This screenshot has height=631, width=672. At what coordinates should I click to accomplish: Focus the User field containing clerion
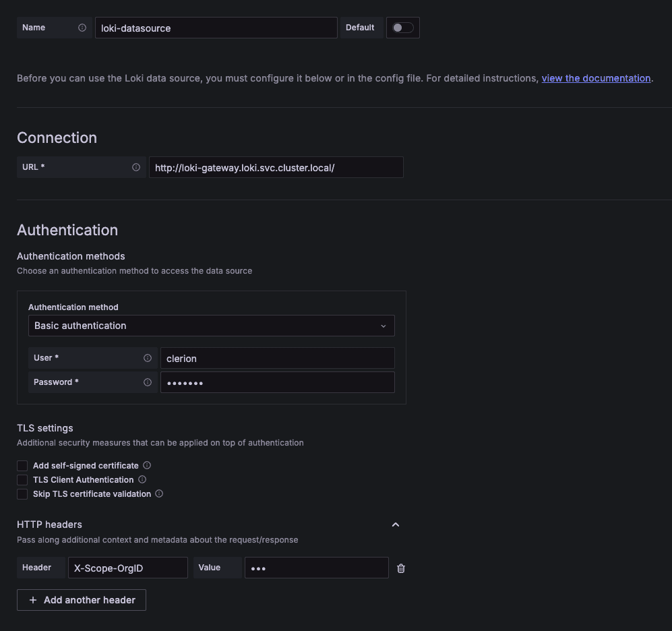pyautogui.click(x=277, y=358)
